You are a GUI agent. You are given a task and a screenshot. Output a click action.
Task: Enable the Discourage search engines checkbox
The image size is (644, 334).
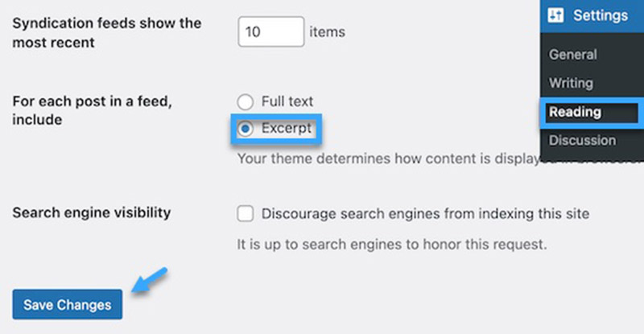[x=246, y=213]
